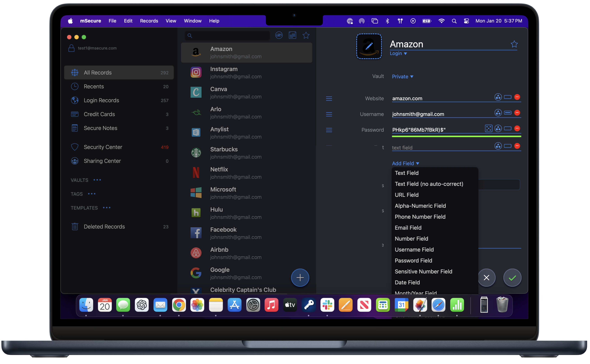Toggle the favorites filter star in toolbar
Image resolution: width=590 pixels, height=364 pixels.
tap(306, 35)
